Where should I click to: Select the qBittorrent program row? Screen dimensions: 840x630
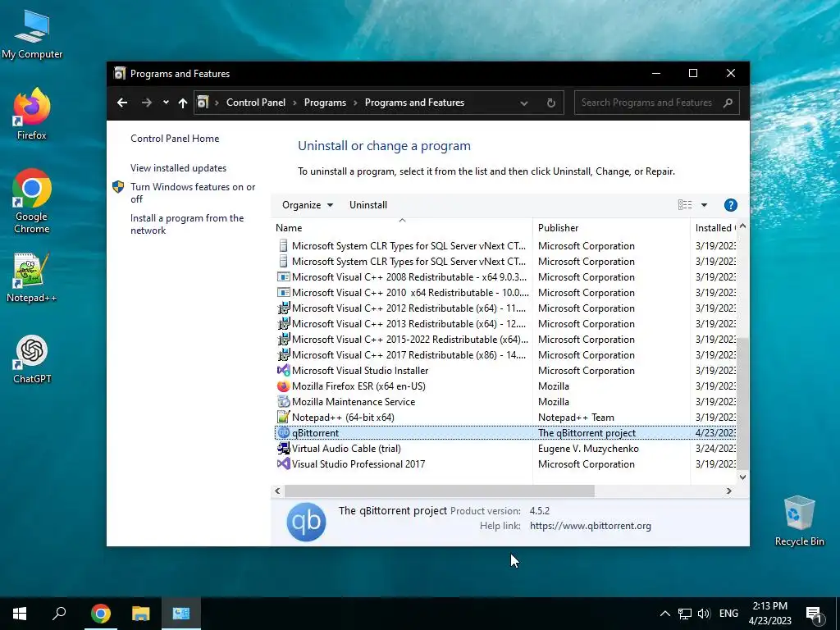pos(505,433)
